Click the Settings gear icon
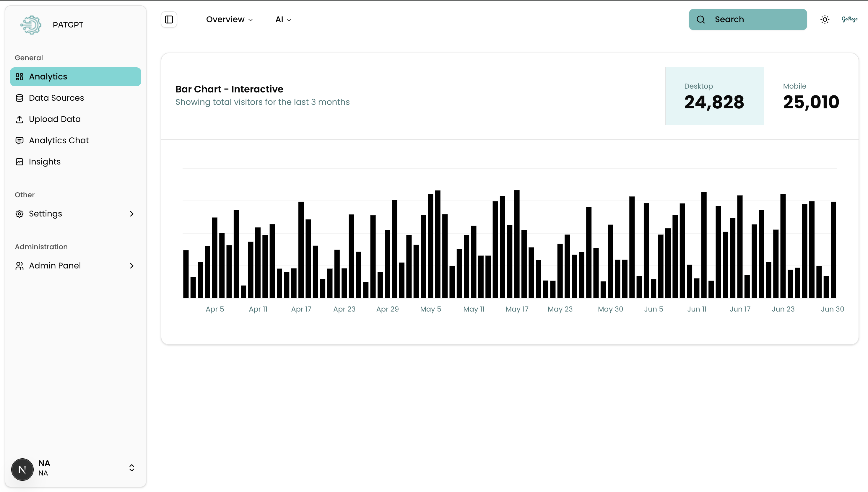Viewport: 868px width, 492px height. point(19,214)
